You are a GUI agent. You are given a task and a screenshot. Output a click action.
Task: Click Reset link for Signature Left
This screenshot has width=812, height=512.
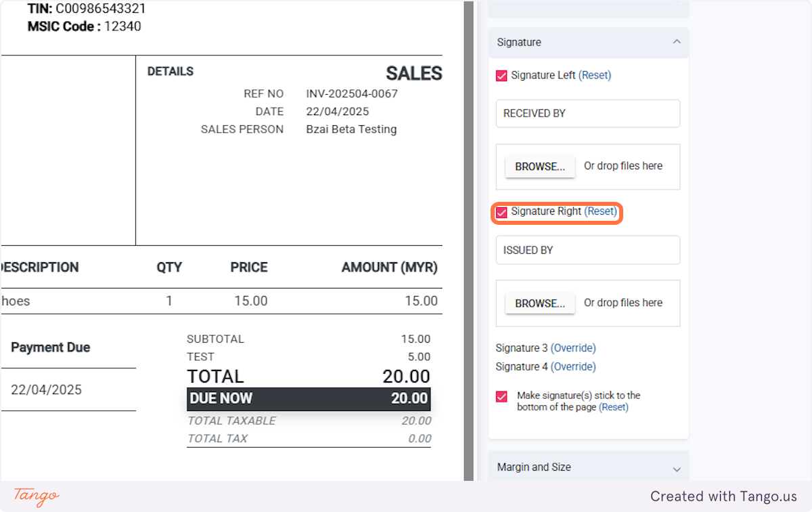[x=595, y=75]
